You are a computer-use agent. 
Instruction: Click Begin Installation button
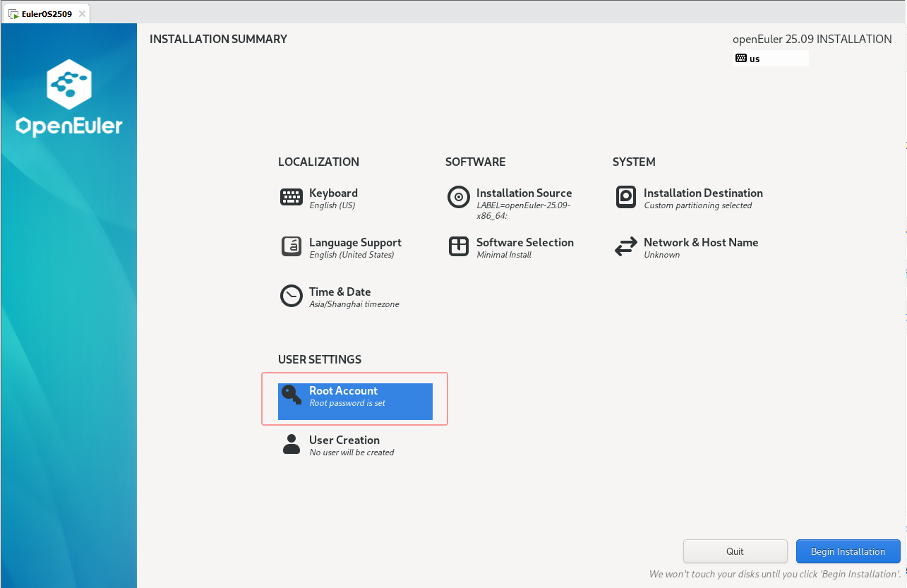[x=848, y=551]
